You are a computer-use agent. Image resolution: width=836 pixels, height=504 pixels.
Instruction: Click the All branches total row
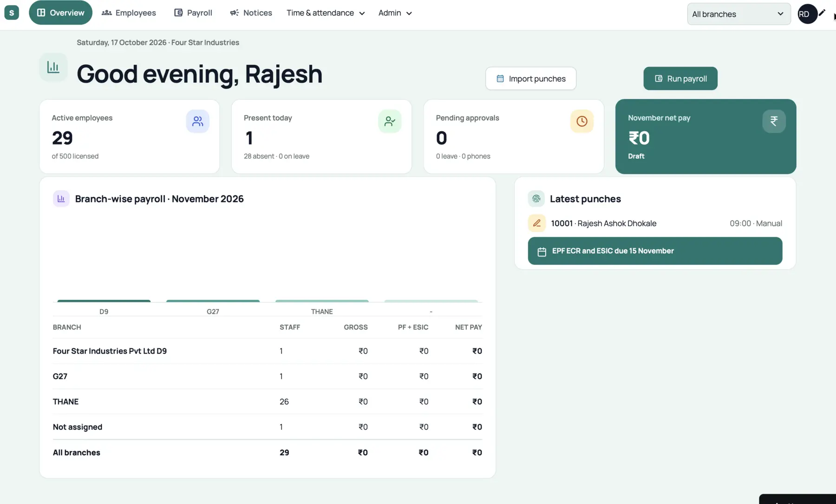coord(268,452)
